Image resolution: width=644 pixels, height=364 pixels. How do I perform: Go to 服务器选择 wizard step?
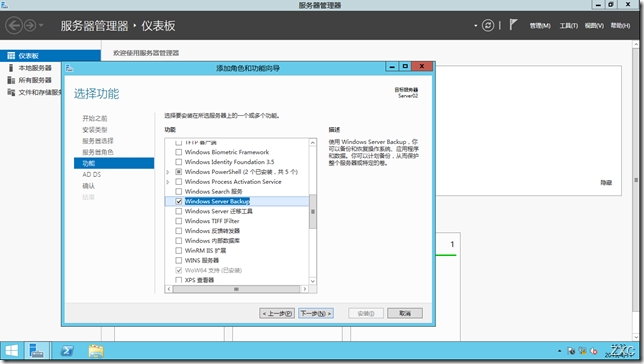click(98, 141)
